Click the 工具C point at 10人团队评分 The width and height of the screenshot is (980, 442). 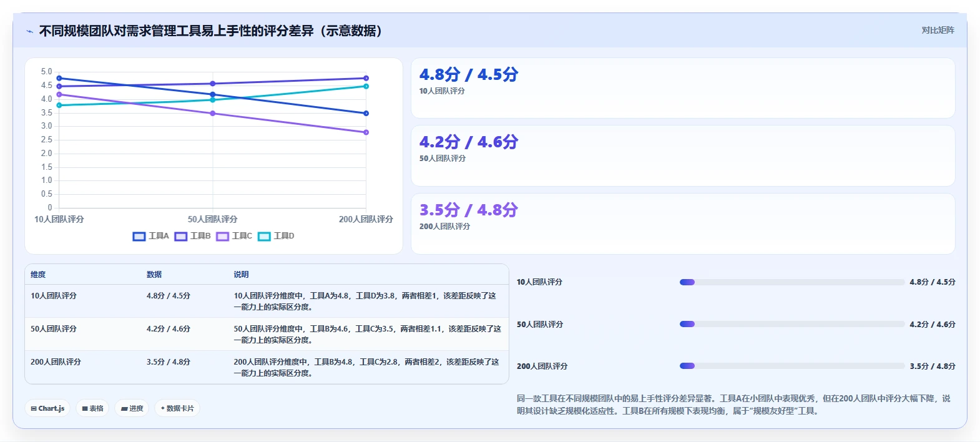(59, 94)
